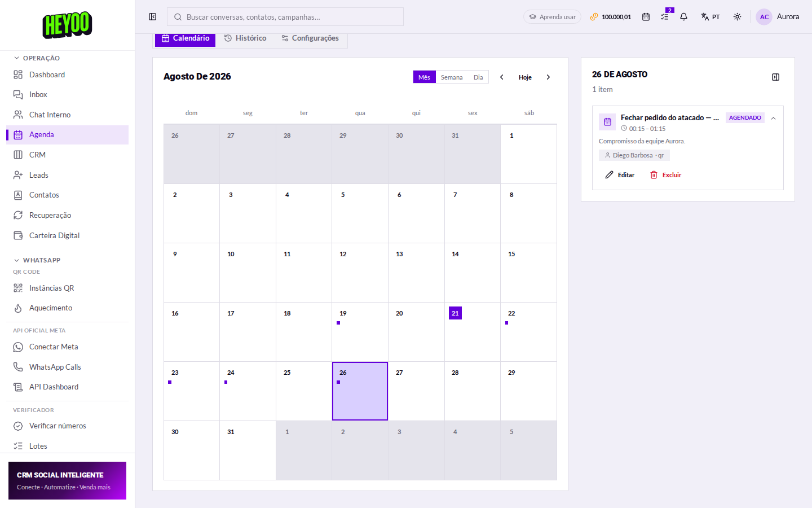Toggle the light/dark theme sun icon
Image resolution: width=812 pixels, height=508 pixels.
[x=737, y=17]
